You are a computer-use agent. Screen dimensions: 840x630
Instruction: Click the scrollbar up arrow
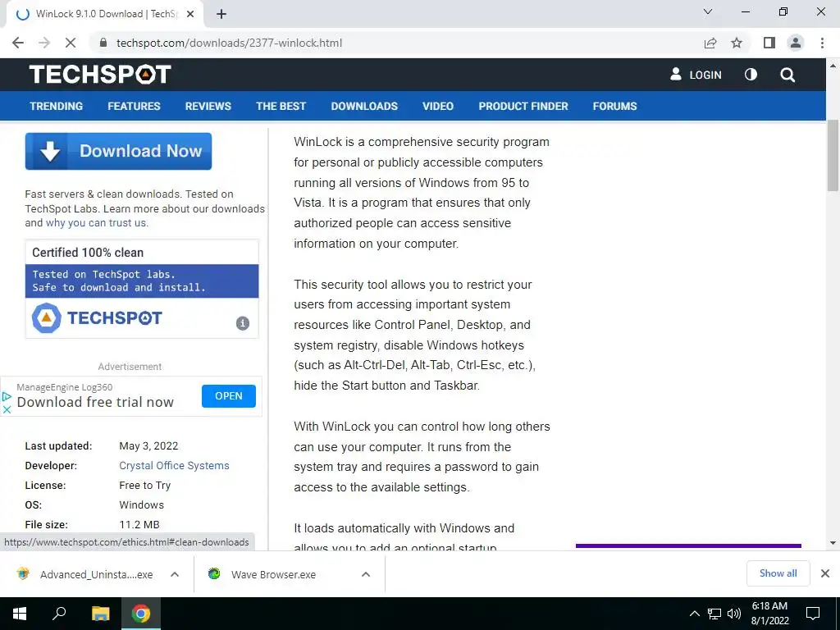(833, 66)
